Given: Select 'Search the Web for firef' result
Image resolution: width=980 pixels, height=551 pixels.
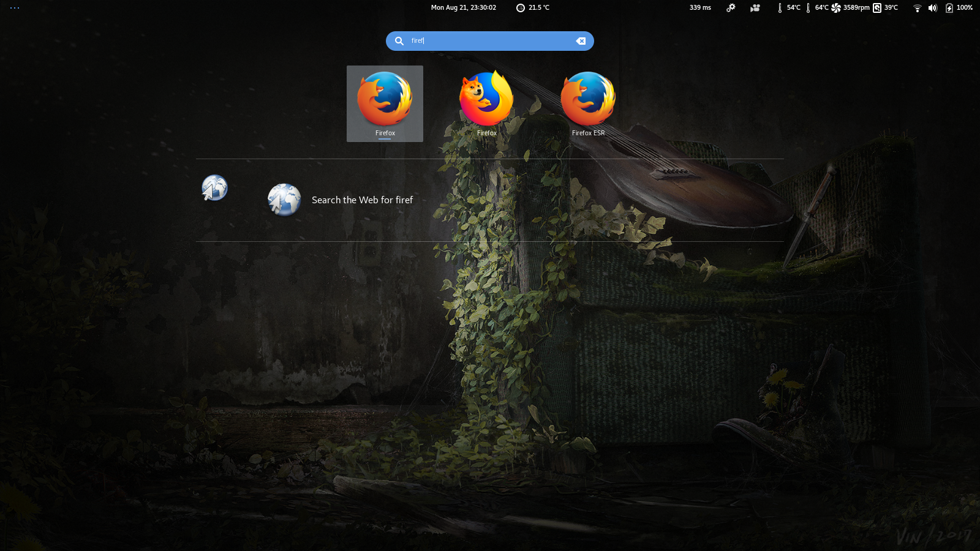Looking at the screenshot, I should pos(362,200).
